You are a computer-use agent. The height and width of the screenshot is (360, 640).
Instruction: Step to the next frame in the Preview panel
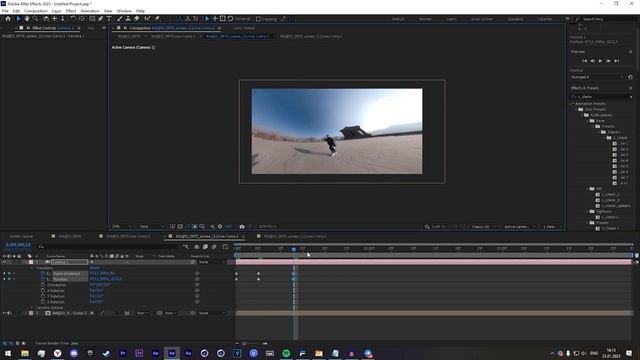608,61
